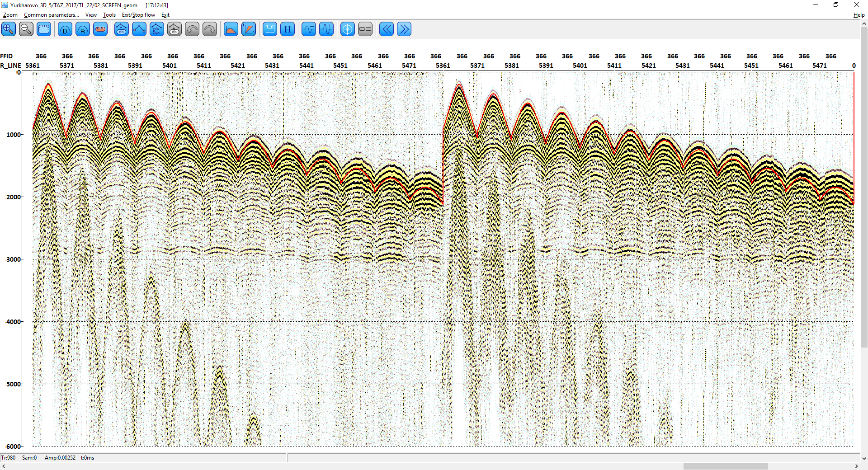Click the ruler measurement tool icon

tap(100, 29)
